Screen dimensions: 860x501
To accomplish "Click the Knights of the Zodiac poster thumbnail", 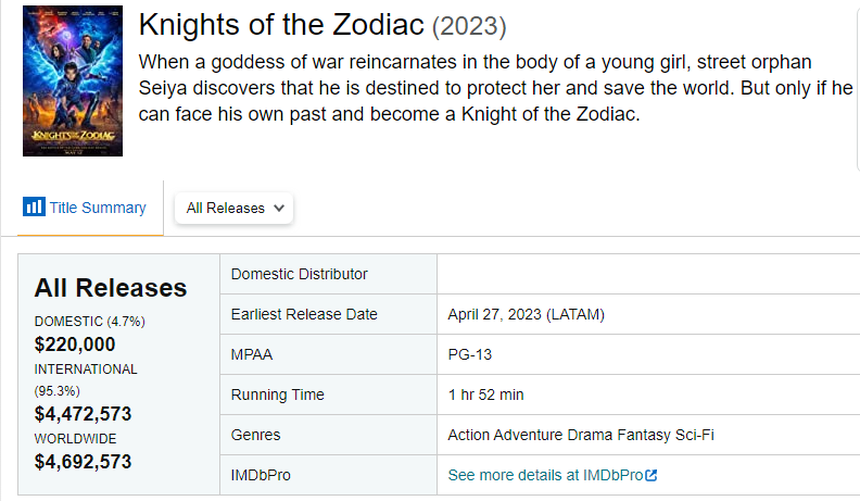I will tap(72, 81).
